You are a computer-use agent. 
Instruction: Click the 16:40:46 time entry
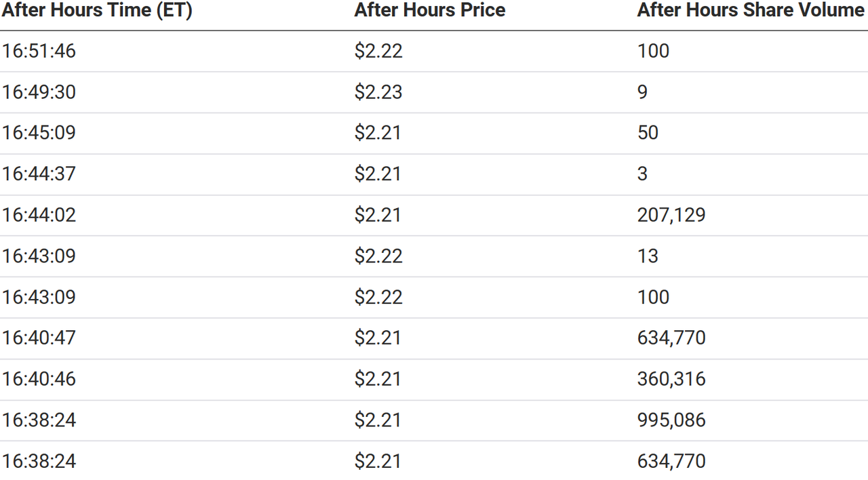tap(39, 379)
